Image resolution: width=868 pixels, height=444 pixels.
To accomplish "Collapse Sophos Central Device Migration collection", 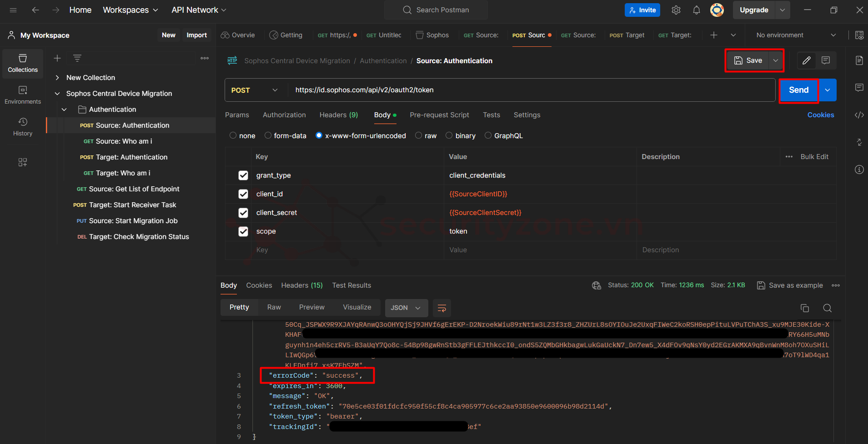I will (x=57, y=94).
